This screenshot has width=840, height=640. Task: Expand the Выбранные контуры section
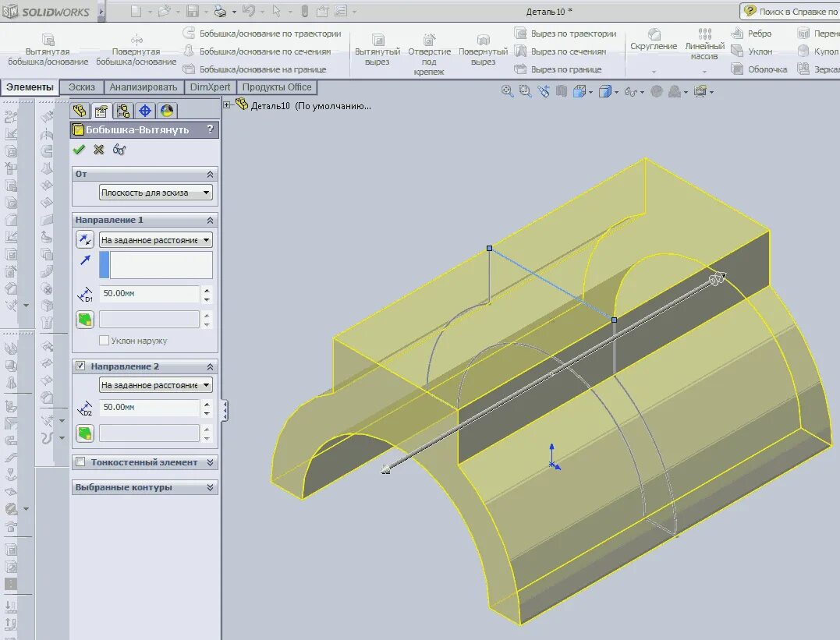(210, 487)
